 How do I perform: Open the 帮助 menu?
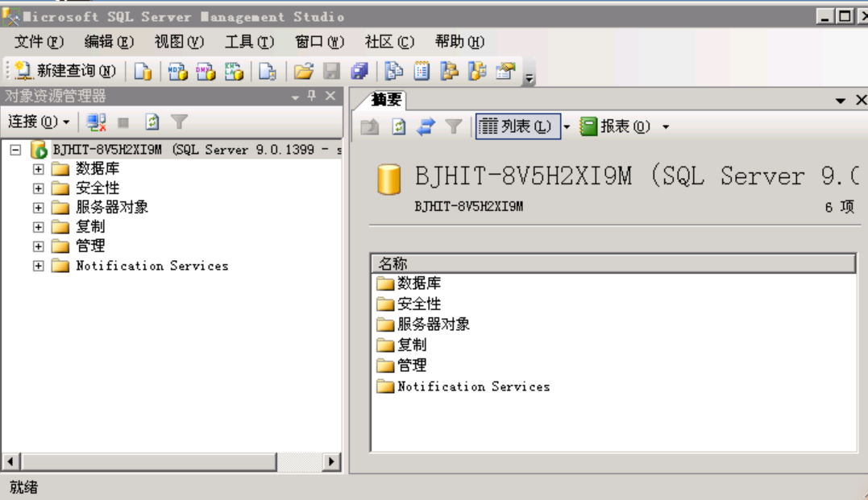tap(459, 42)
